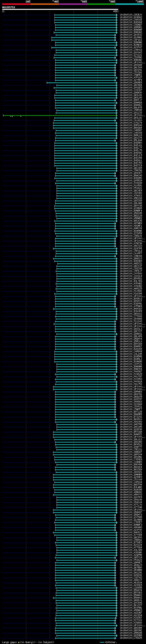Click the cyan alignment bar for UniRef100_Q9GRE8
The width and height of the screenshot is (146, 644).
pos(82,82)
